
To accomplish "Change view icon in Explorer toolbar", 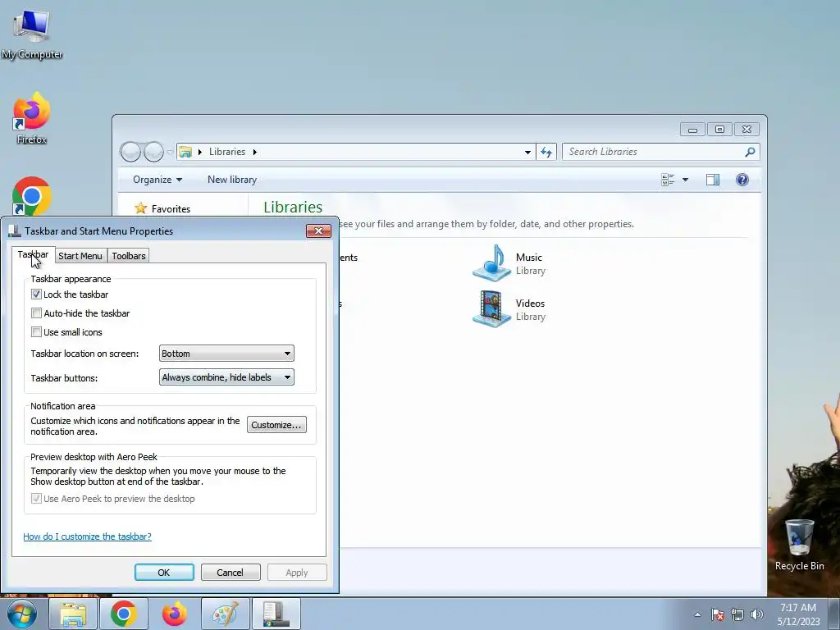I will coord(668,180).
